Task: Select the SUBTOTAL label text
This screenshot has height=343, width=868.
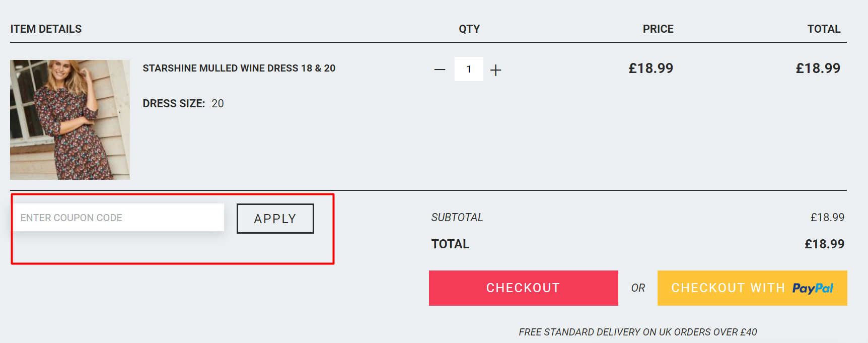Action: 456,217
